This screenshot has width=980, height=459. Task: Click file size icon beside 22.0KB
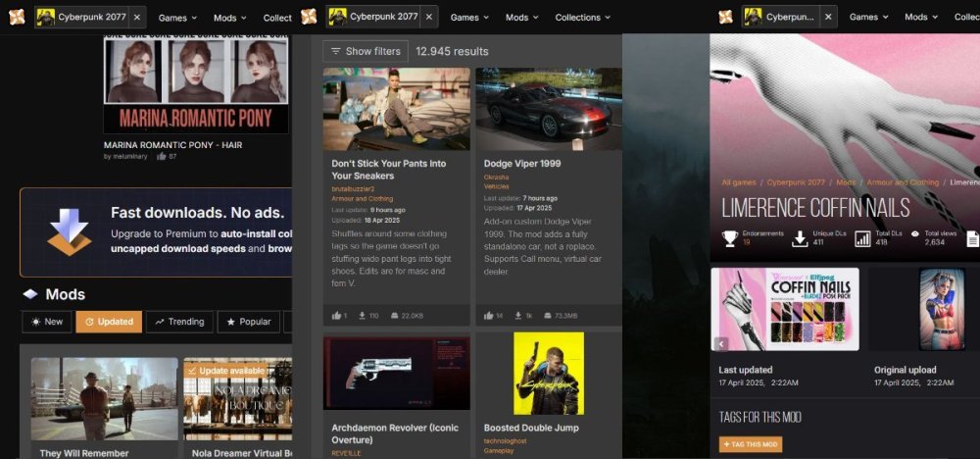[x=394, y=316]
